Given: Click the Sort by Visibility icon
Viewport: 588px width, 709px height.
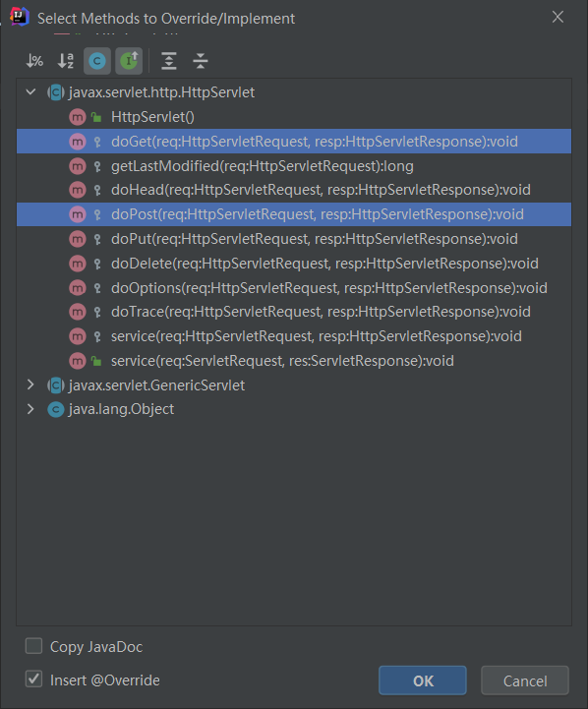Looking at the screenshot, I should tap(34, 61).
